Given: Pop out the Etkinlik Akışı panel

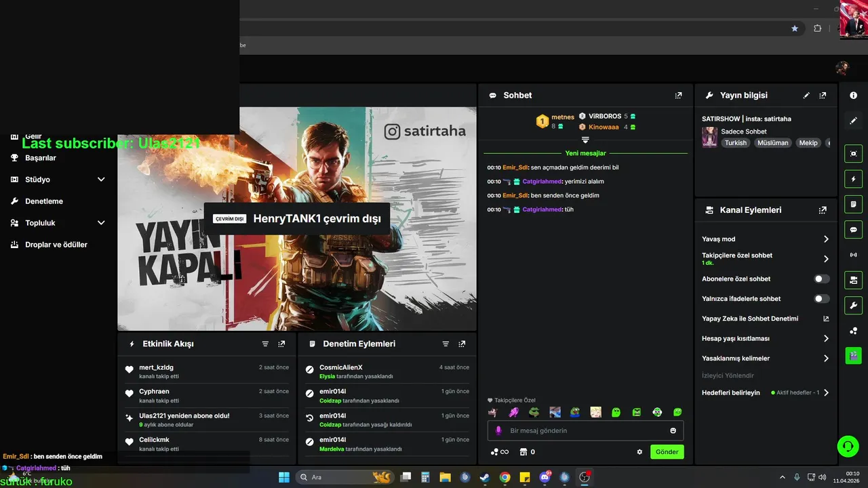Looking at the screenshot, I should pos(281,344).
